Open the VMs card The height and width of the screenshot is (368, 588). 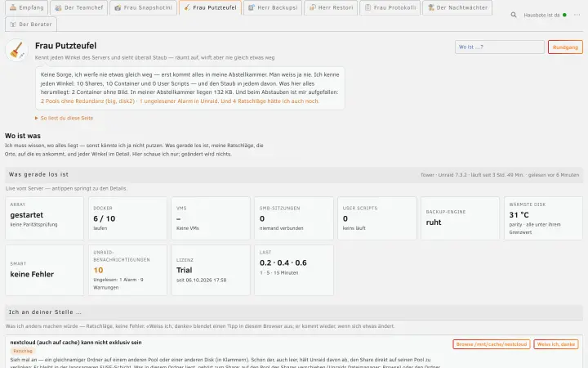pyautogui.click(x=211, y=218)
